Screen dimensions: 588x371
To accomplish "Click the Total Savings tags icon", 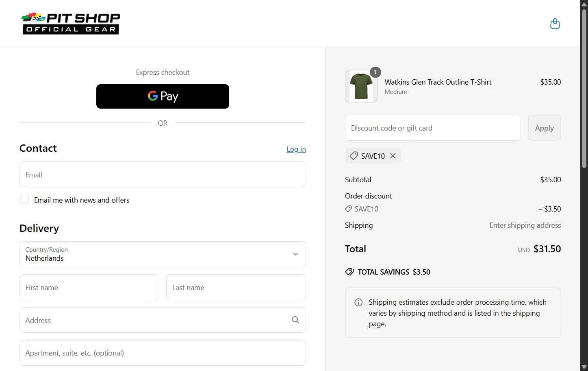I will pos(349,272).
